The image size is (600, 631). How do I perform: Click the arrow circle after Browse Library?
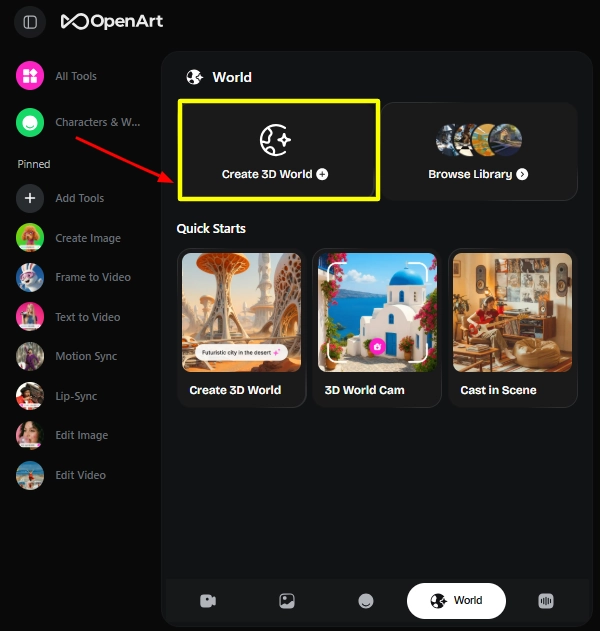pyautogui.click(x=522, y=174)
